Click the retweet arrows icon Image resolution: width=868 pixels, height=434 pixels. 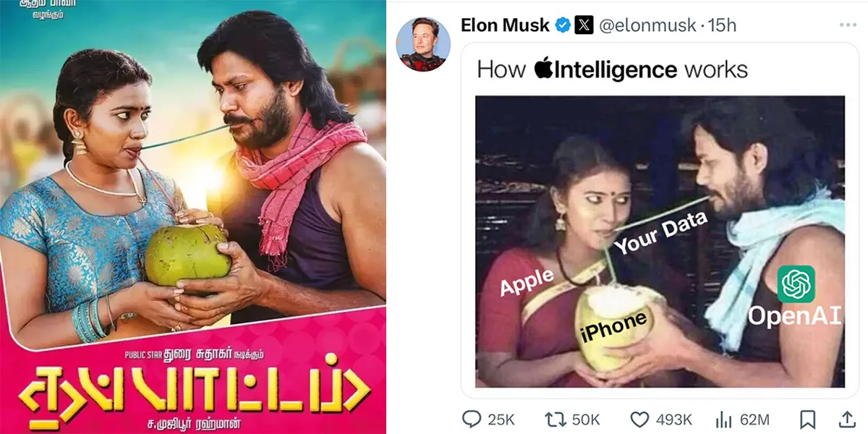553,419
